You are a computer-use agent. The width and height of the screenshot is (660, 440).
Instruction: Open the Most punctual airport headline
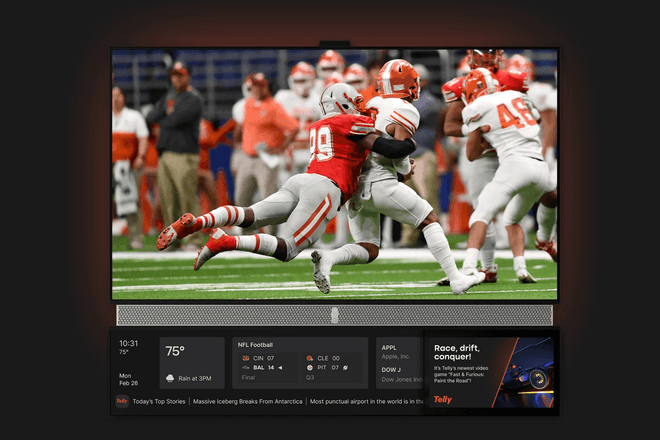click(366, 401)
